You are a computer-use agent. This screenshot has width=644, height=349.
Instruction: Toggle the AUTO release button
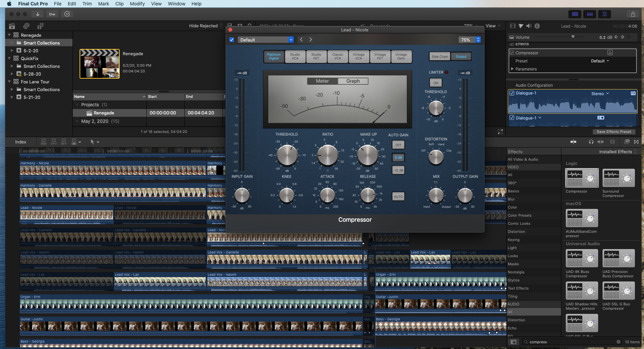(398, 196)
